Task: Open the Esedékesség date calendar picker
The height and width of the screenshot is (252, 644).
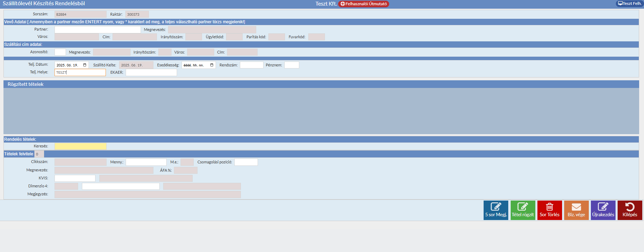Action: (x=212, y=65)
